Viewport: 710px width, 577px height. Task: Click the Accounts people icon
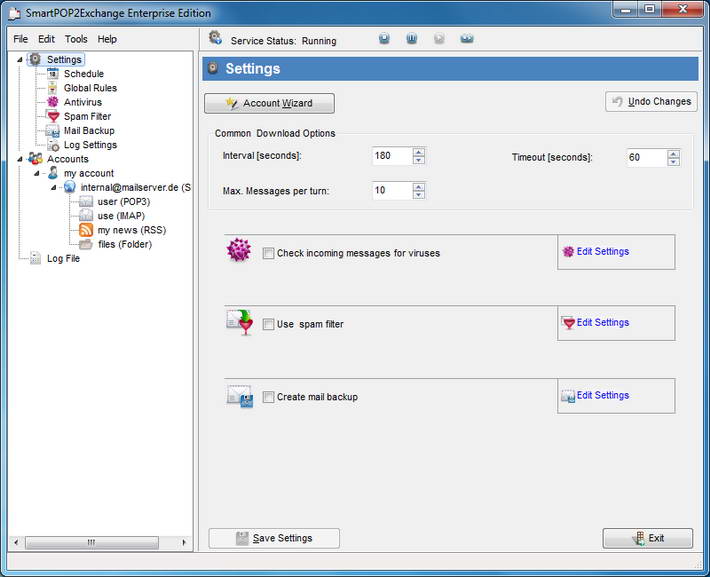(x=35, y=159)
